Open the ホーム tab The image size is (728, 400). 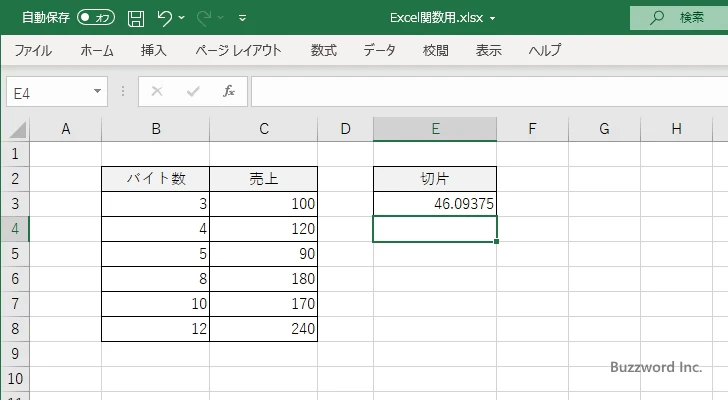[x=97, y=50]
